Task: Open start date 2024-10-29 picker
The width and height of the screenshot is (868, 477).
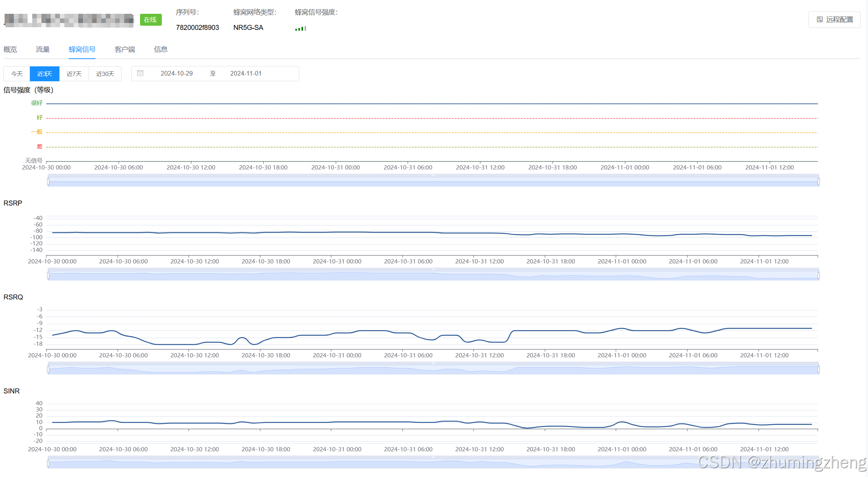Action: pyautogui.click(x=176, y=73)
